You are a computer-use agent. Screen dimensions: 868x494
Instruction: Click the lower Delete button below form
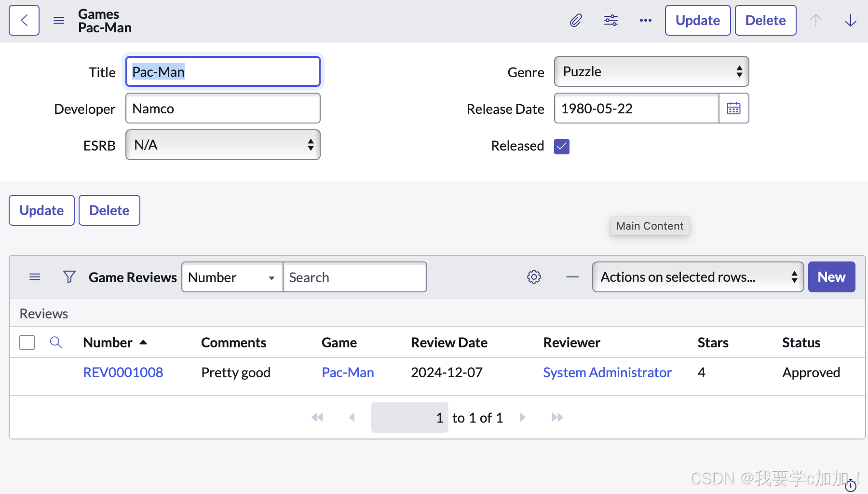click(x=109, y=210)
